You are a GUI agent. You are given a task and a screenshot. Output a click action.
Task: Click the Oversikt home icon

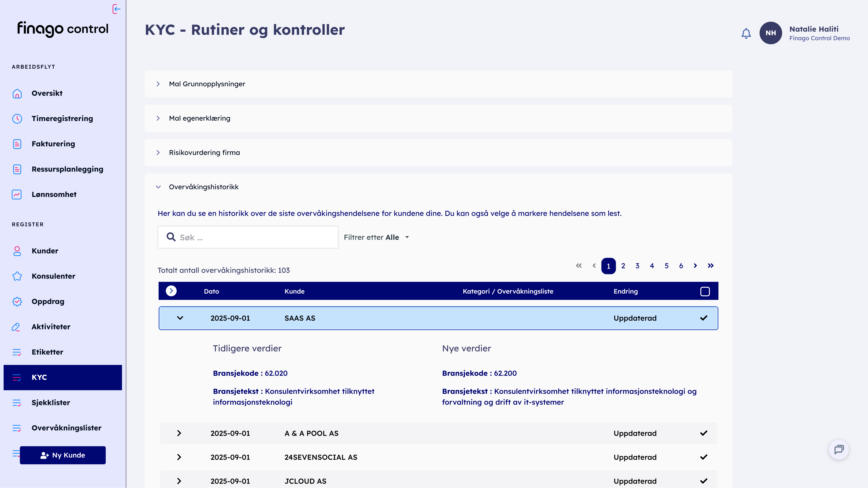(17, 93)
